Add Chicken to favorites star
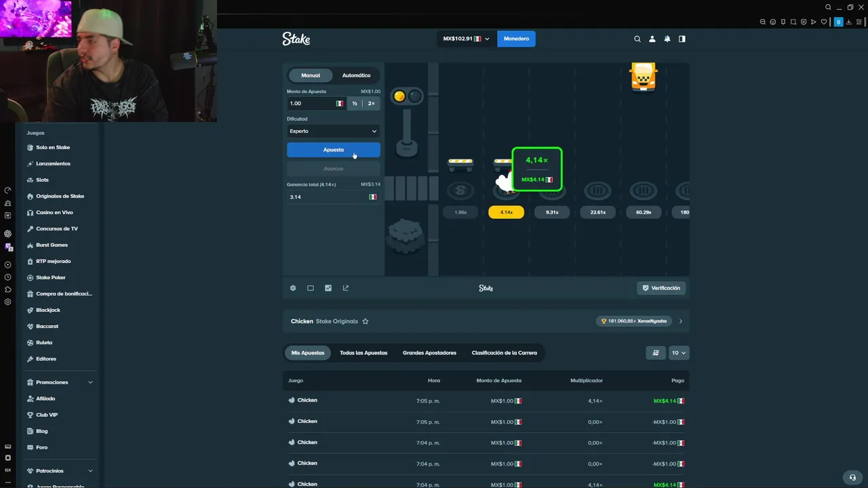 tap(366, 321)
